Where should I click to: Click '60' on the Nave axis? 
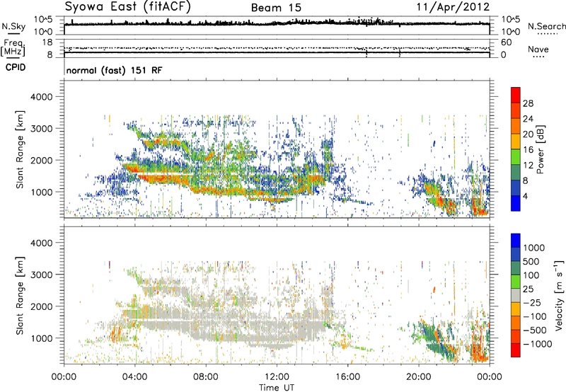coord(506,42)
